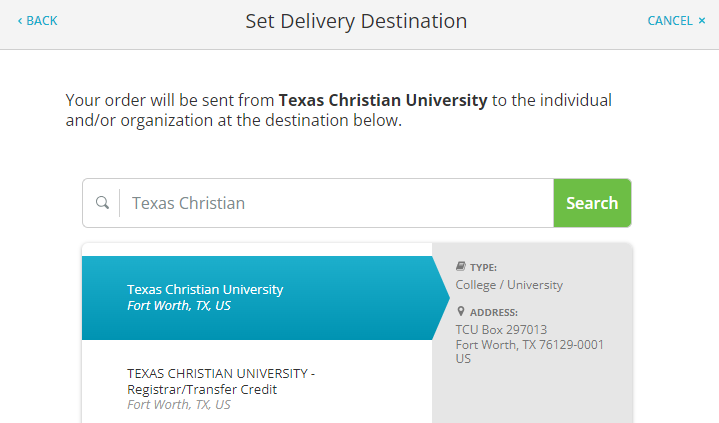Select the Registrar/Transfer Credit result

[x=257, y=389]
